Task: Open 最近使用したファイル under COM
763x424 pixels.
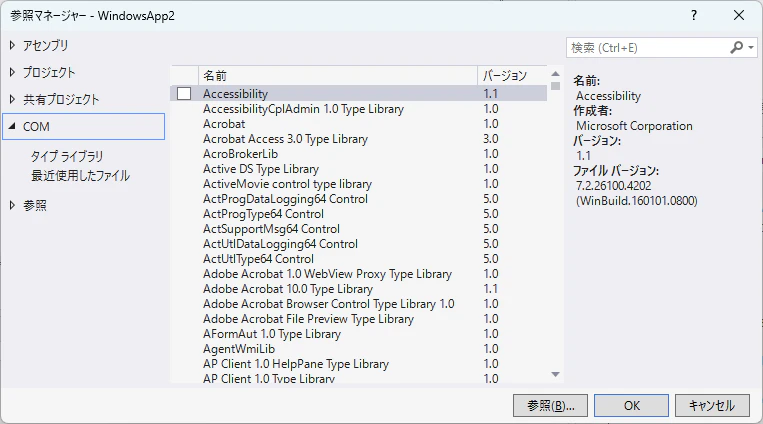Action: coord(81,175)
